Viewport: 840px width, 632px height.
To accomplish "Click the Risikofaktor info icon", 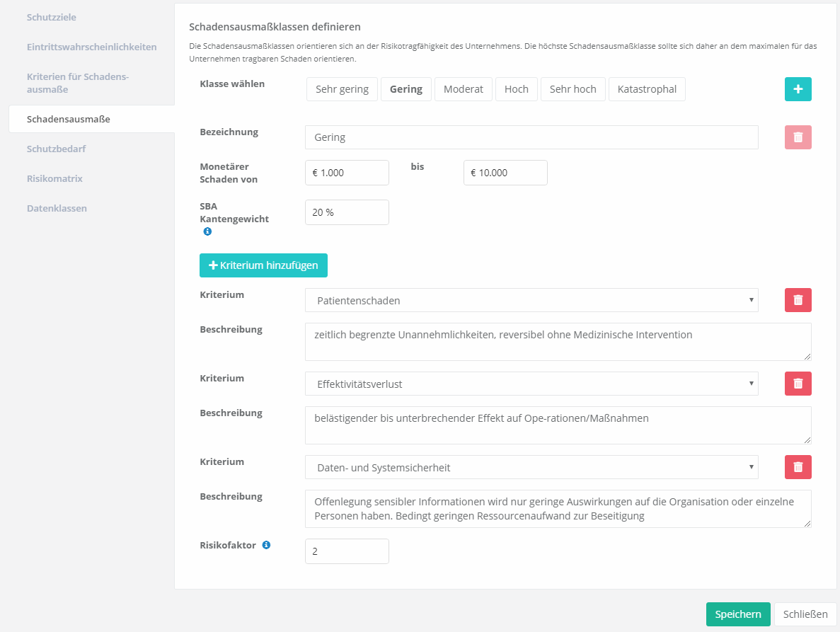I will pyautogui.click(x=266, y=545).
